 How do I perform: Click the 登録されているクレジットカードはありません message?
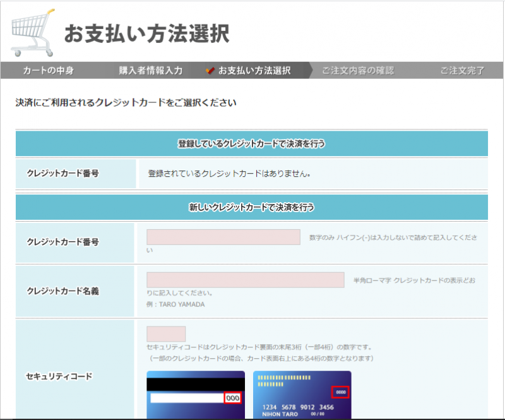[230, 173]
